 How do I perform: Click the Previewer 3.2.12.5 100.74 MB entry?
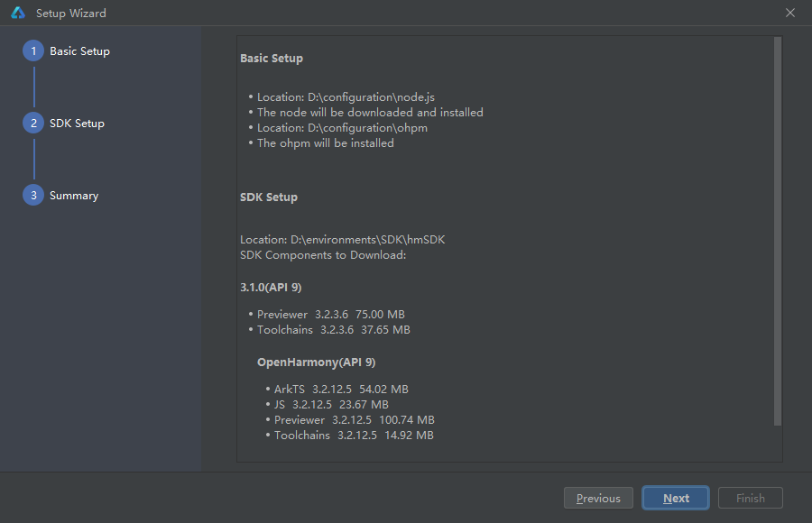[x=355, y=420]
